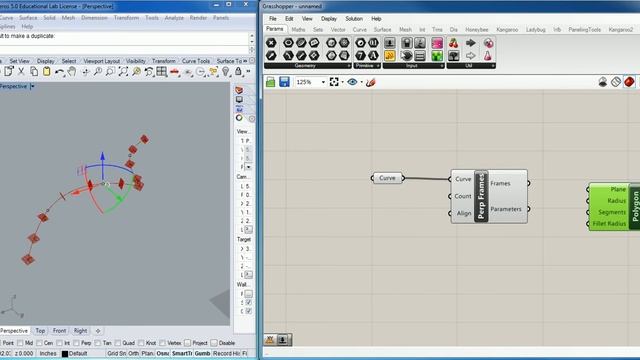Click Rhino Paste clipboard icon
This screenshot has width=640, height=360.
coord(47,72)
